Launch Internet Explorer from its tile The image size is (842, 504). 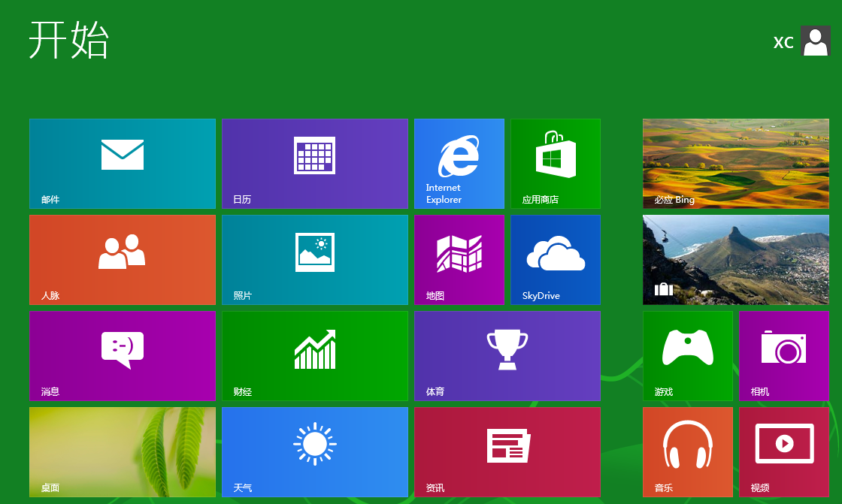[x=459, y=163]
